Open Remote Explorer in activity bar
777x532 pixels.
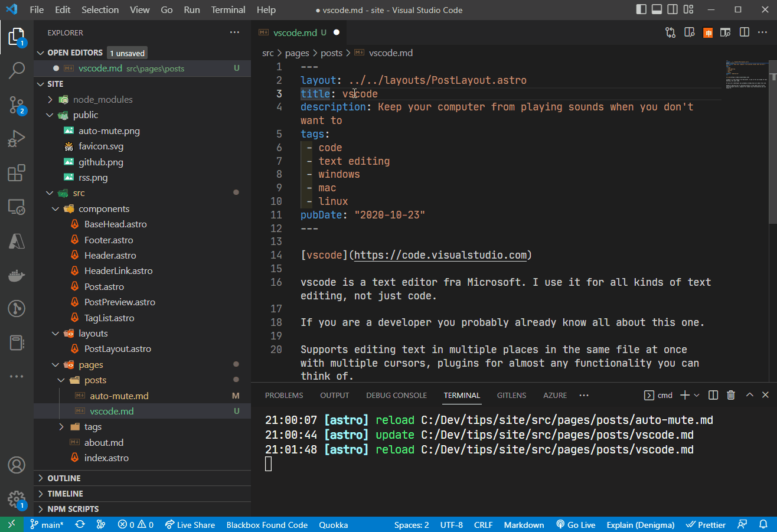[x=17, y=207]
